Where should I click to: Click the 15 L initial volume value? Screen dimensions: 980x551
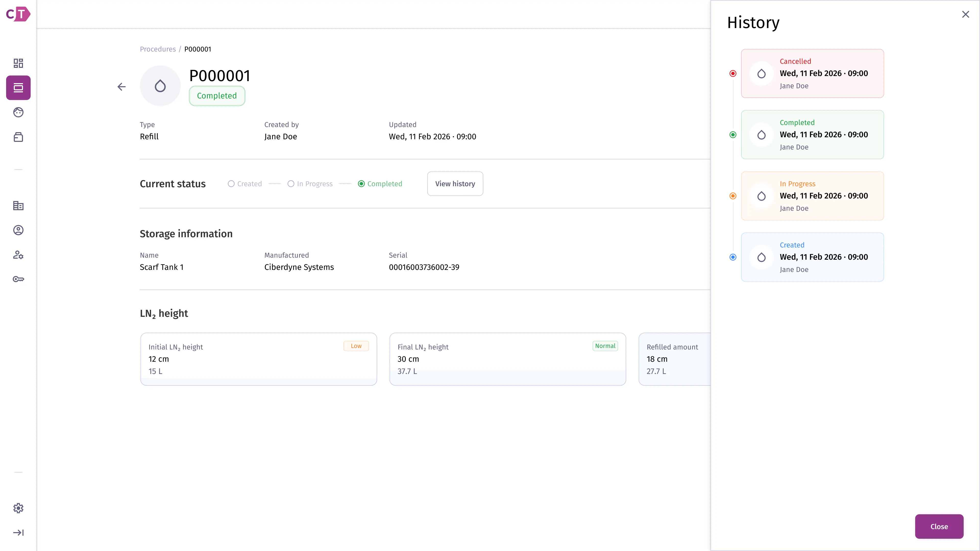[x=155, y=371]
